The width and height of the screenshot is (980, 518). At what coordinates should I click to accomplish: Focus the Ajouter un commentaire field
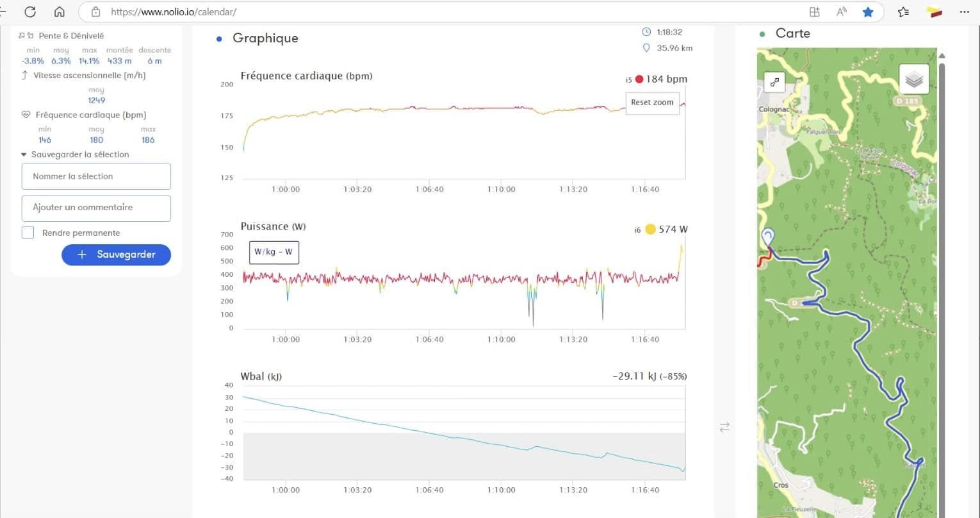[x=96, y=208]
